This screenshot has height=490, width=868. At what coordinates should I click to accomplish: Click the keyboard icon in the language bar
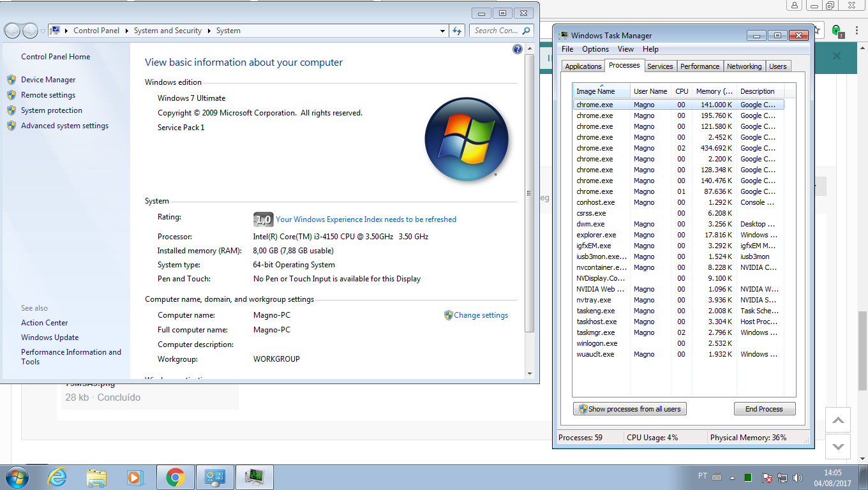point(716,477)
